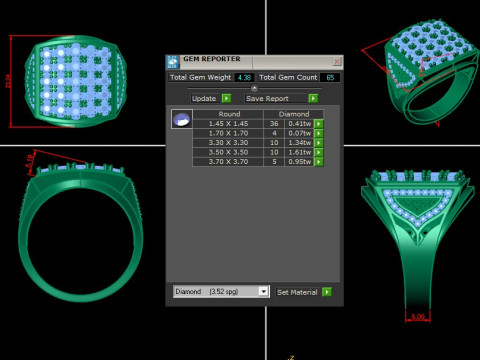Click green arrow for 3.50 X 3.50 row
This screenshot has width=480, height=360.
pyautogui.click(x=319, y=152)
